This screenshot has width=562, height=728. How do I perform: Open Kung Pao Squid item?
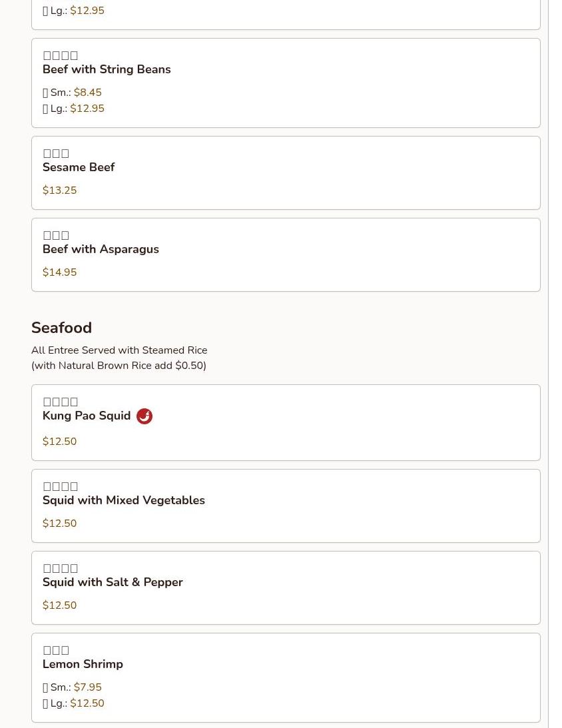tap(87, 416)
